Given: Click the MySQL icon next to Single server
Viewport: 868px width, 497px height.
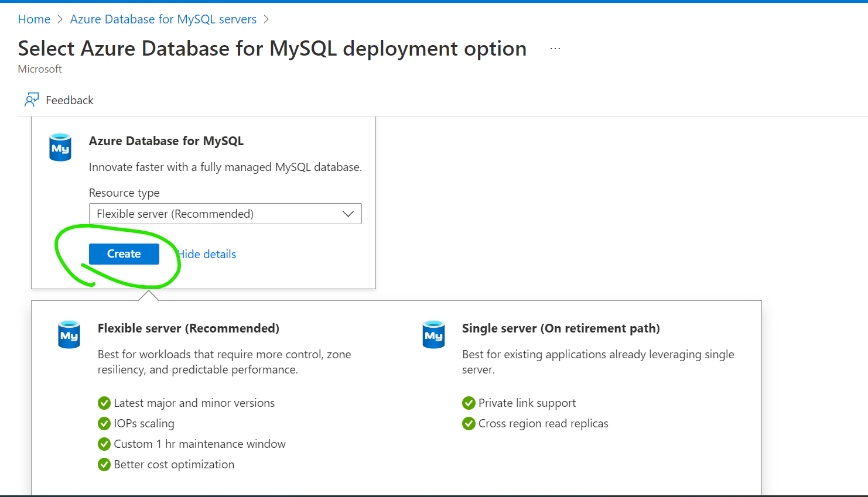Looking at the screenshot, I should [433, 334].
